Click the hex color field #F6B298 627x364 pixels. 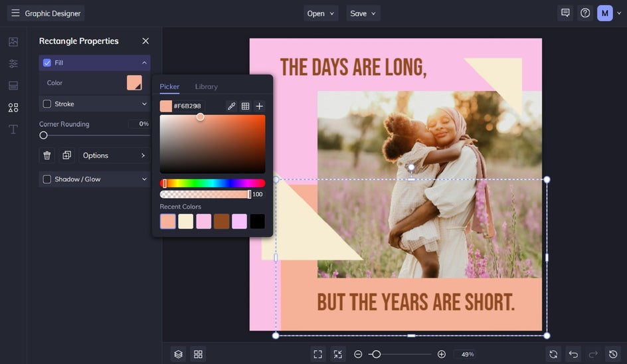click(x=187, y=106)
